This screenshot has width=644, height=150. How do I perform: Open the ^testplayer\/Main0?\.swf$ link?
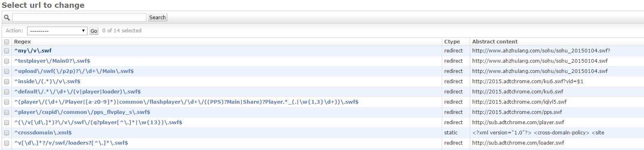tap(52, 61)
